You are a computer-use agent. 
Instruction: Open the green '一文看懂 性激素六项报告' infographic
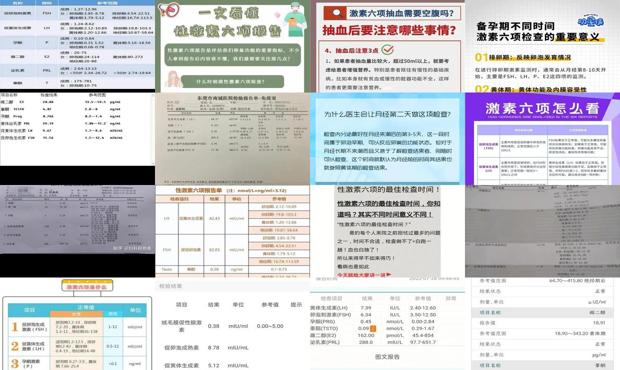pyautogui.click(x=232, y=46)
